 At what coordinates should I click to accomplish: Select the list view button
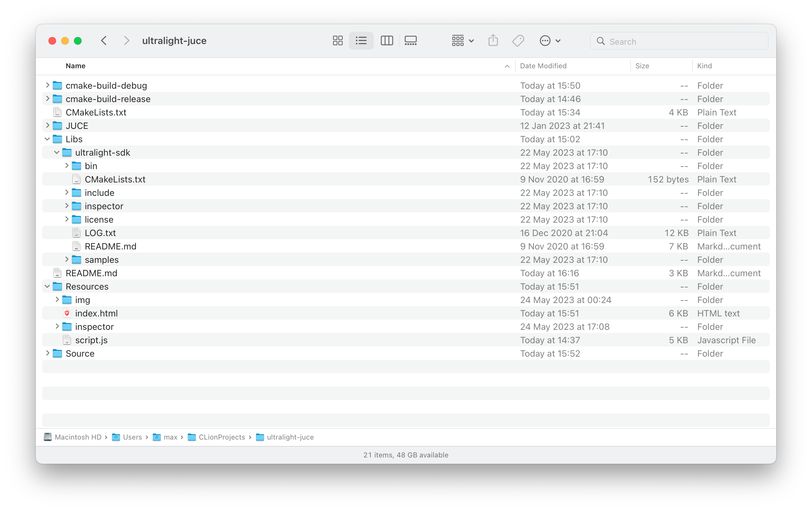coord(361,41)
